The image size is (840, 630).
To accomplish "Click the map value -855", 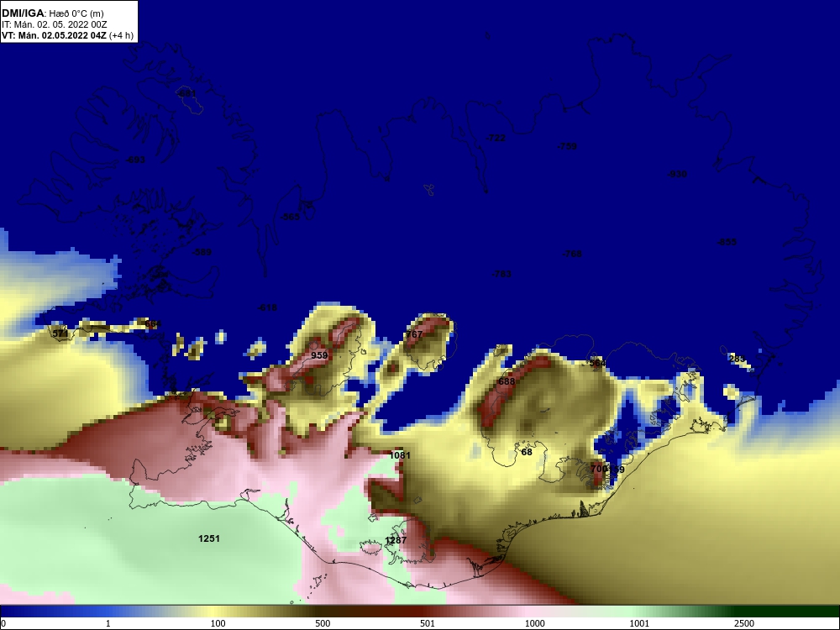I will click(x=727, y=242).
